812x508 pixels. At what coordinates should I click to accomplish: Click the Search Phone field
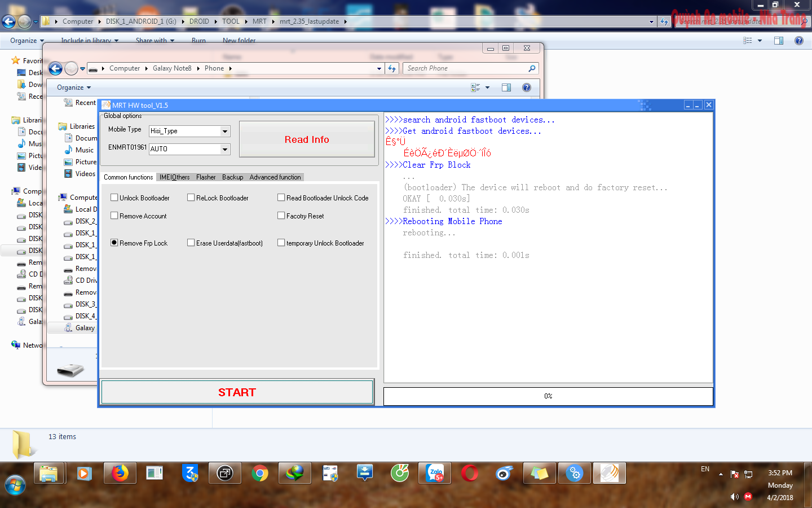[465, 68]
